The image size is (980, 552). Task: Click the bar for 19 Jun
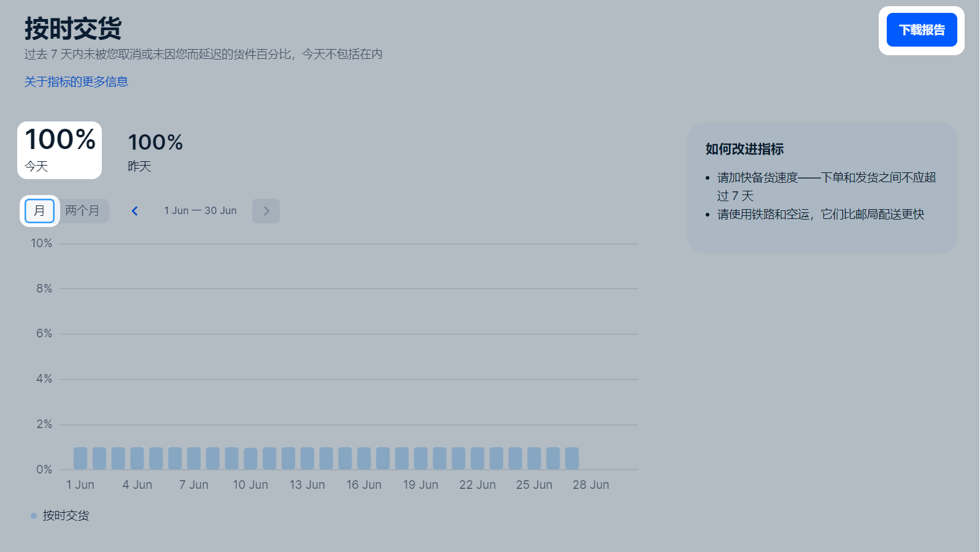click(x=420, y=458)
